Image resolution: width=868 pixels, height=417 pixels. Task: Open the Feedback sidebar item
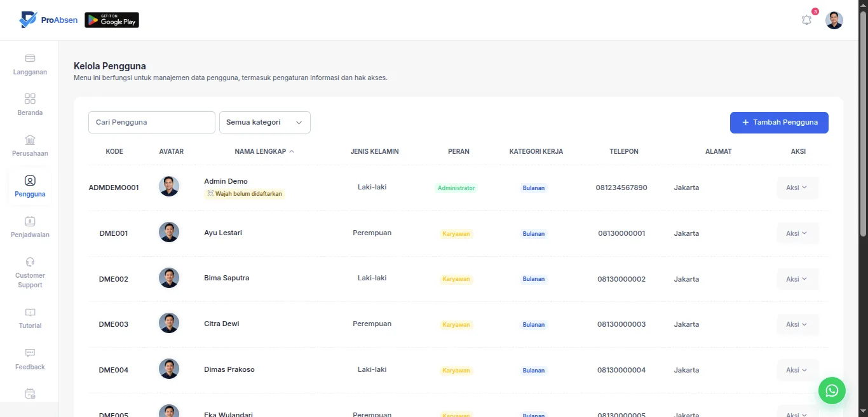point(30,360)
